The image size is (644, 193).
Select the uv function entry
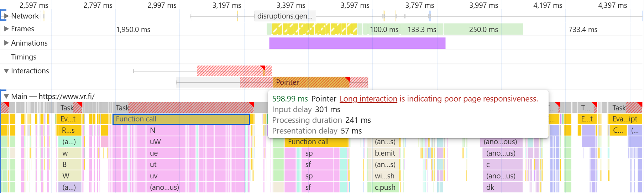(154, 176)
